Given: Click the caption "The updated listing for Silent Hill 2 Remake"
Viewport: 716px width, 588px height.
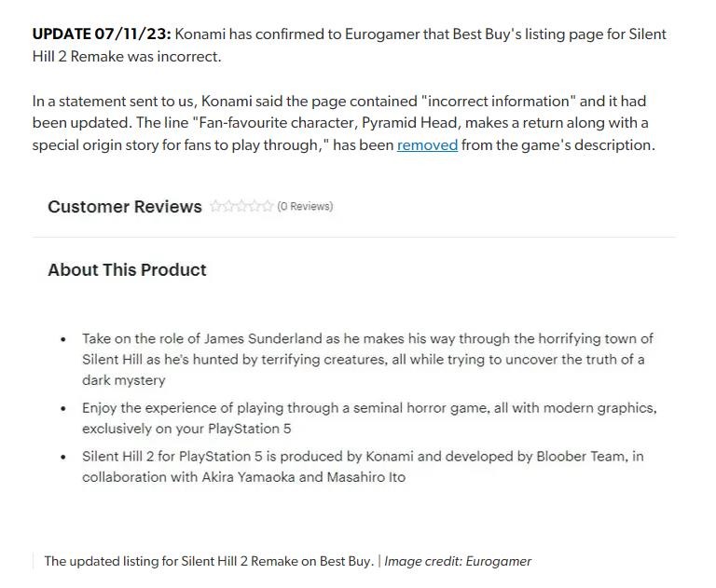Looking at the screenshot, I should coord(209,561).
